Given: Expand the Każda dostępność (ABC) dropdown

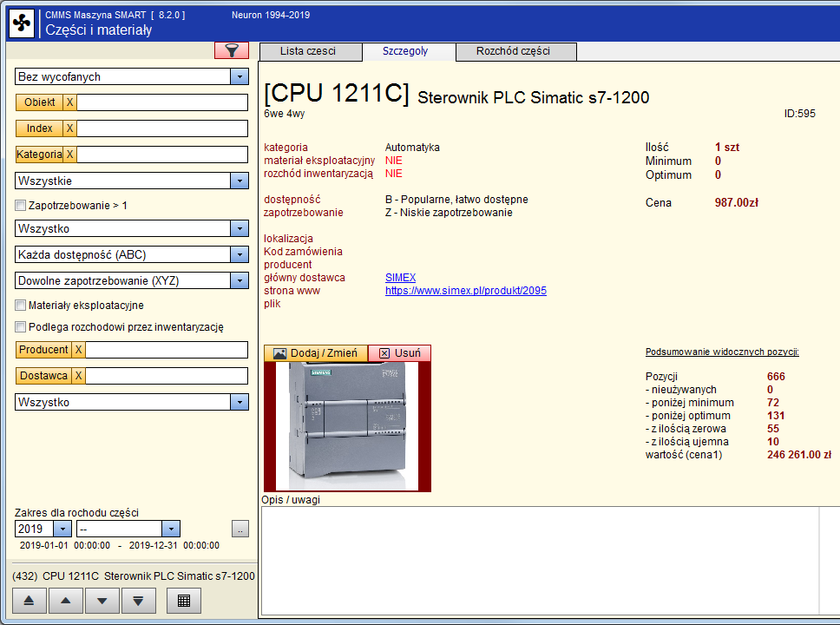Looking at the screenshot, I should (240, 254).
